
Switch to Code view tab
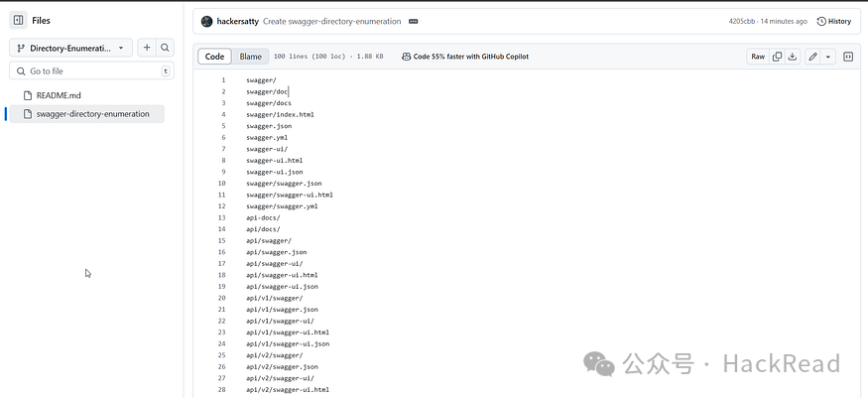click(x=215, y=57)
